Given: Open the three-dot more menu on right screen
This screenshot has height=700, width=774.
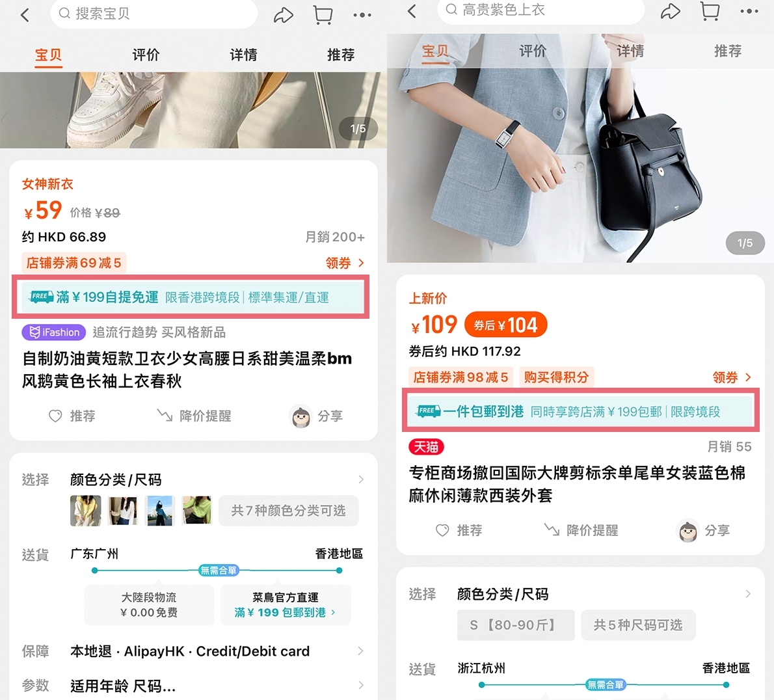Looking at the screenshot, I should tap(749, 11).
